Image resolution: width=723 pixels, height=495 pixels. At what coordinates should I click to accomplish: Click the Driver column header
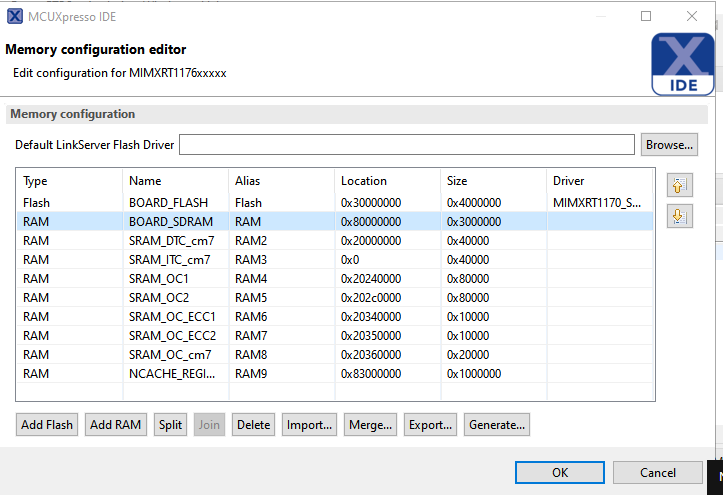[568, 181]
